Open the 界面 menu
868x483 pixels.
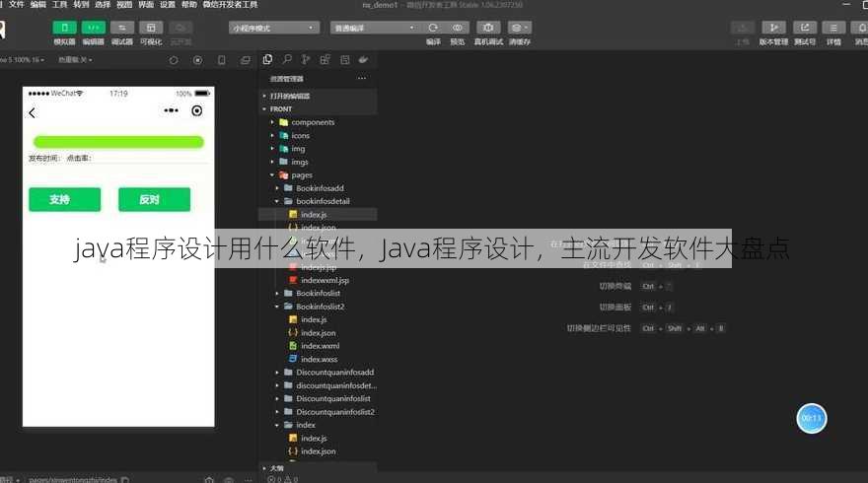146,4
